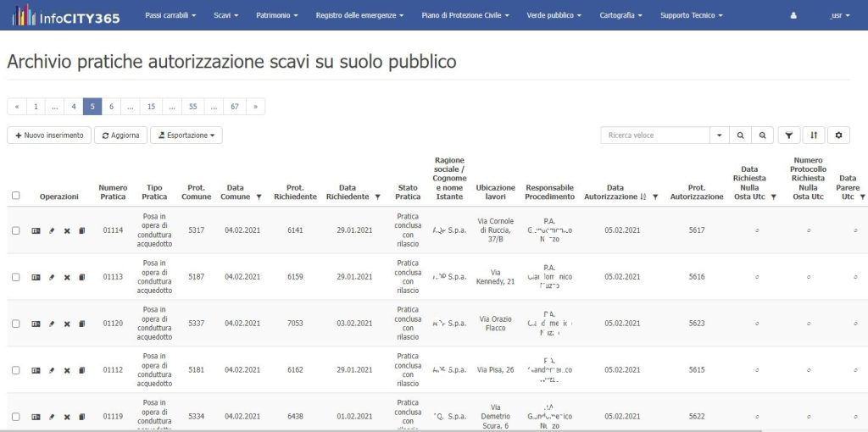This screenshot has width=868, height=432.
Task: Go to page 4 in pagination
Action: click(74, 107)
